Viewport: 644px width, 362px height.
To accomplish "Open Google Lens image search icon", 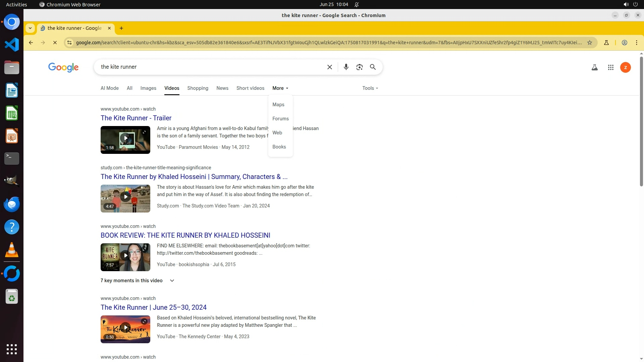I will (359, 67).
